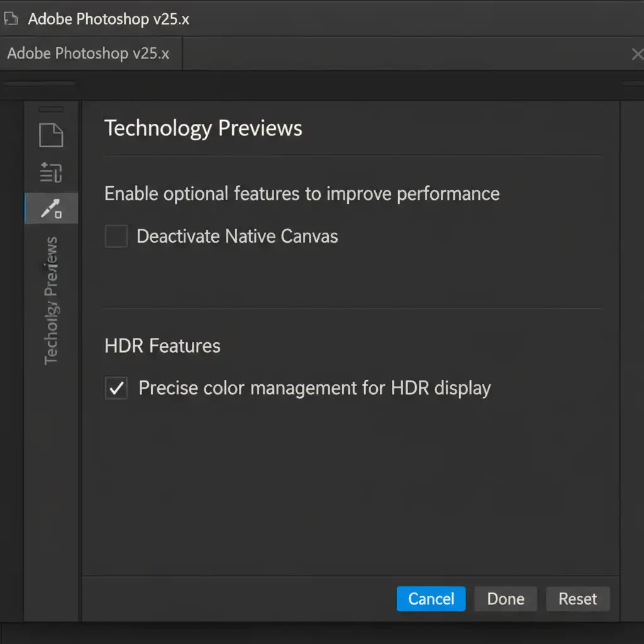Hit the Reset button
The image size is (644, 644).
click(577, 599)
